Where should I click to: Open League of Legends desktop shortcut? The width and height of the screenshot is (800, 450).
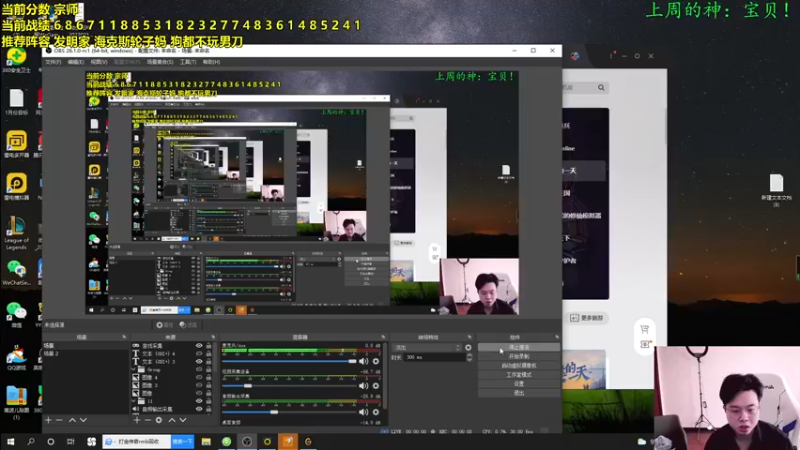click(16, 233)
